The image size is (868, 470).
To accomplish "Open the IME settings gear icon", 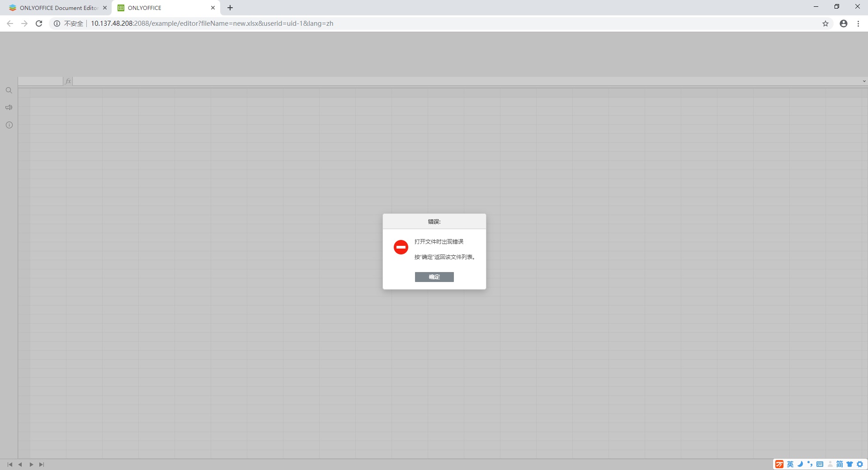I will pos(860,464).
